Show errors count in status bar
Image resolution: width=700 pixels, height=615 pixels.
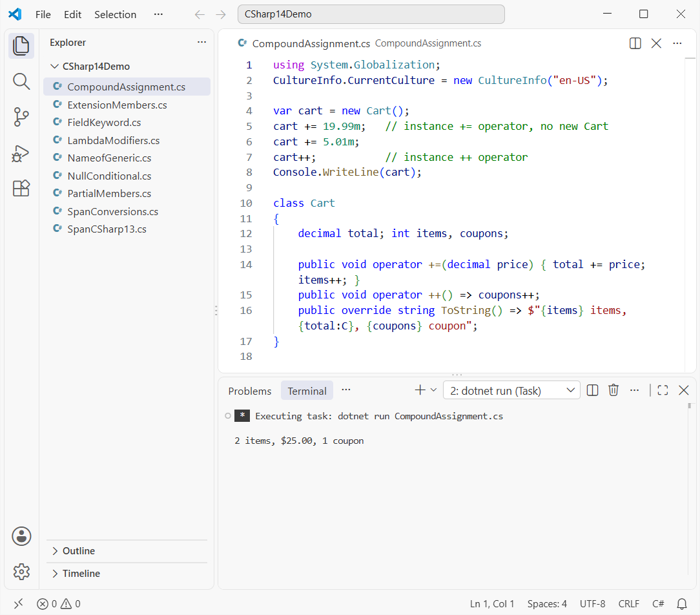point(47,604)
